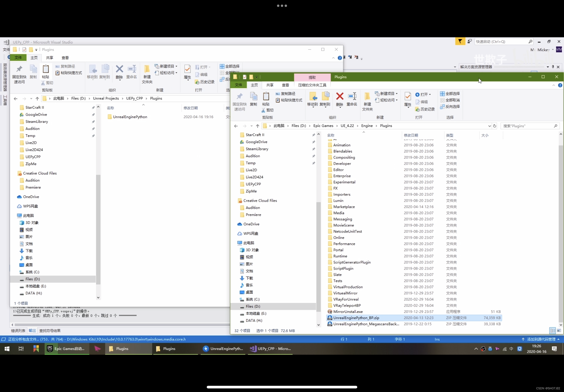This screenshot has width=564, height=392.
Task: Open Share (共享) tab in front Plugins window
Action: [x=270, y=85]
